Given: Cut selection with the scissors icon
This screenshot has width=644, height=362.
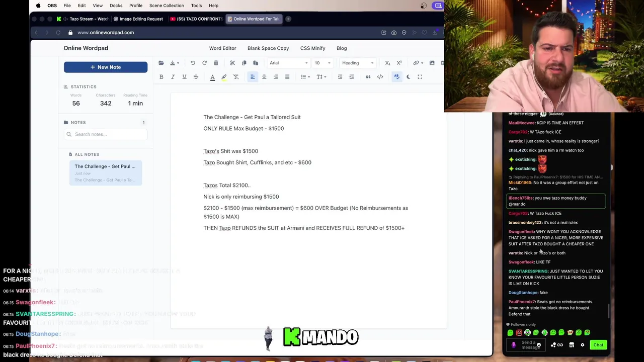Looking at the screenshot, I should [x=232, y=63].
